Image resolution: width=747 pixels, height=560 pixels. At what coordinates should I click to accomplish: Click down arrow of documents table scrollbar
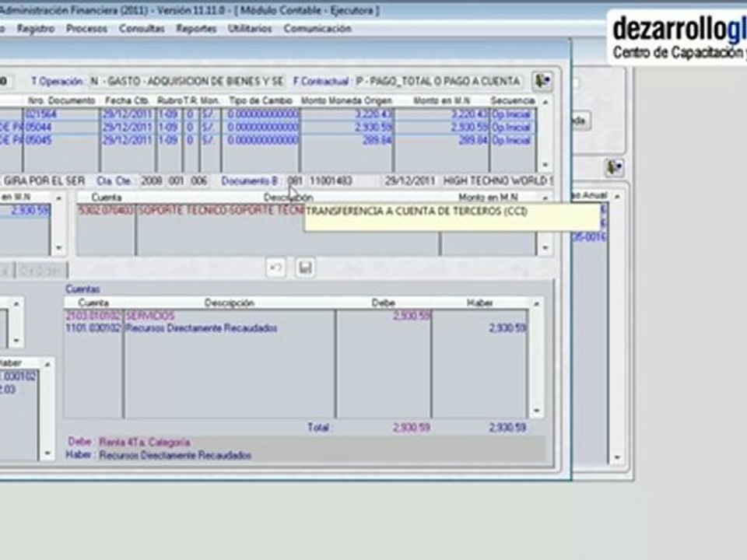click(545, 164)
